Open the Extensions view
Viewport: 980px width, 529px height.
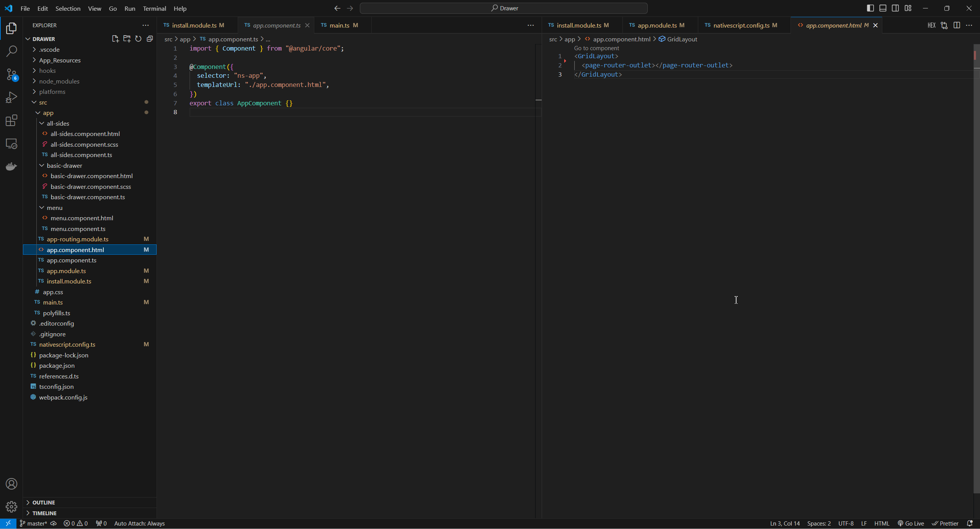click(11, 121)
